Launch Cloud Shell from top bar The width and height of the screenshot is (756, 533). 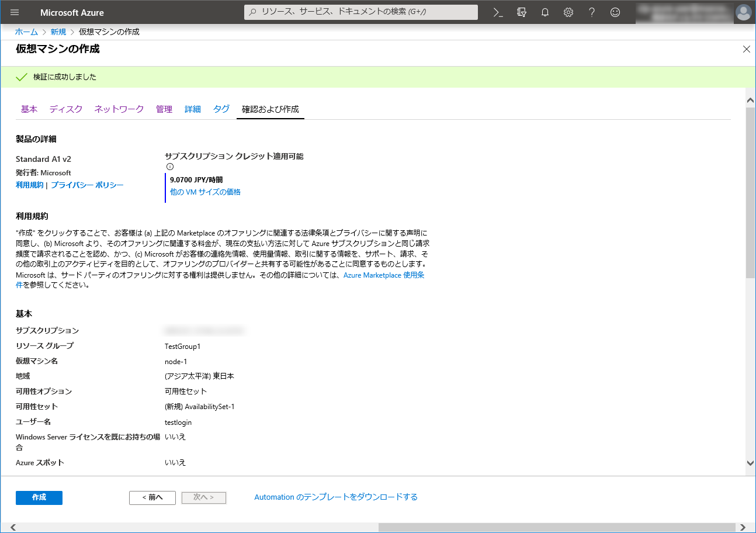point(498,12)
